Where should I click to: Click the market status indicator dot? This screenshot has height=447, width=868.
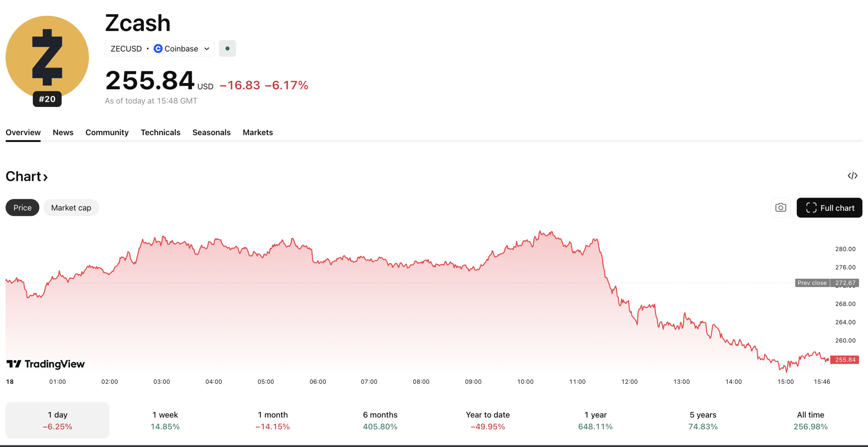[227, 48]
